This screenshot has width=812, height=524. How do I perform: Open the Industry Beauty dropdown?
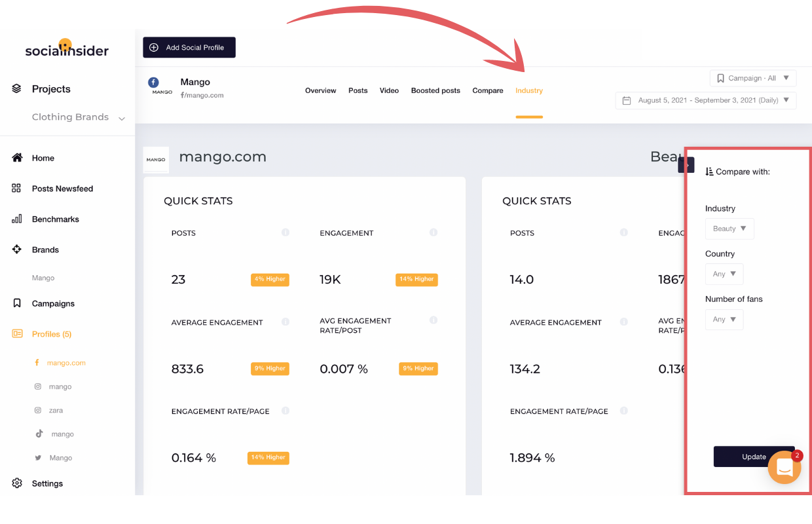pos(729,229)
